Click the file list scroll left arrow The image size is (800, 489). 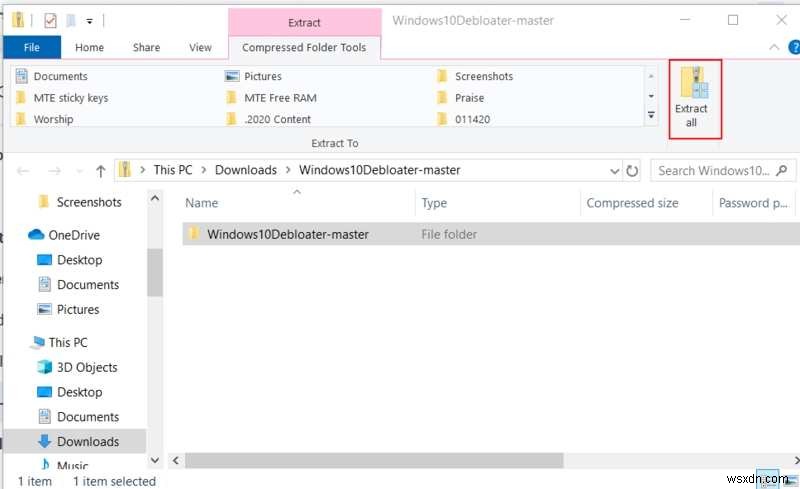(x=176, y=460)
